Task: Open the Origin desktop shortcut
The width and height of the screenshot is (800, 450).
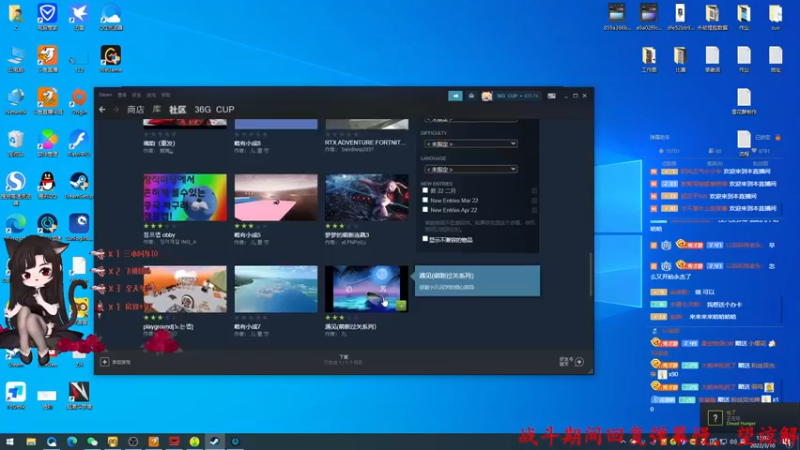Action: 79,101
